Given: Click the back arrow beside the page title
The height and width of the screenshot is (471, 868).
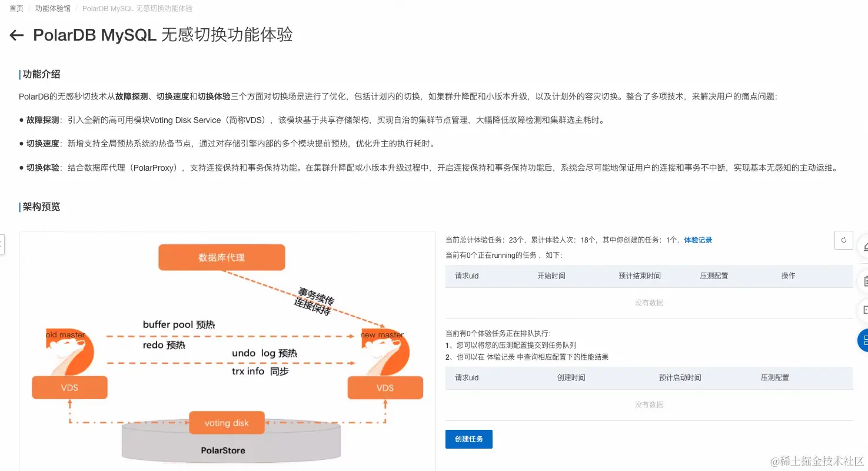Looking at the screenshot, I should click(x=16, y=35).
